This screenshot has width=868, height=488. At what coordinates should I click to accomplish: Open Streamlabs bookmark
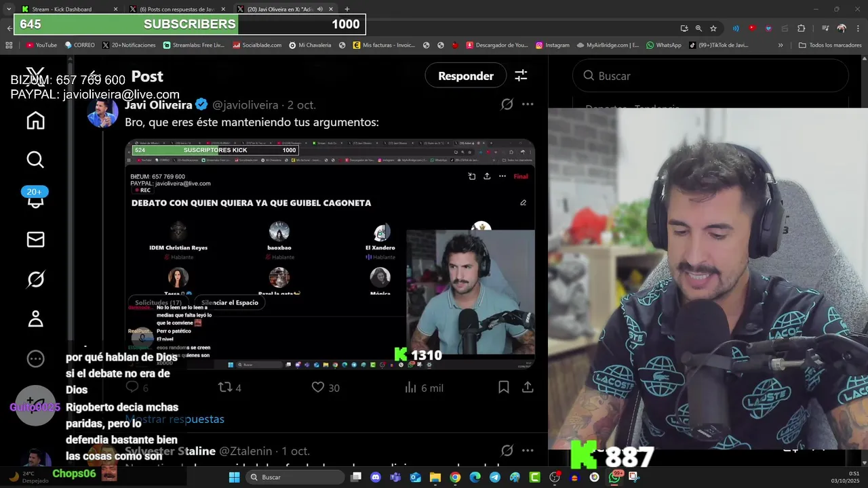(193, 45)
